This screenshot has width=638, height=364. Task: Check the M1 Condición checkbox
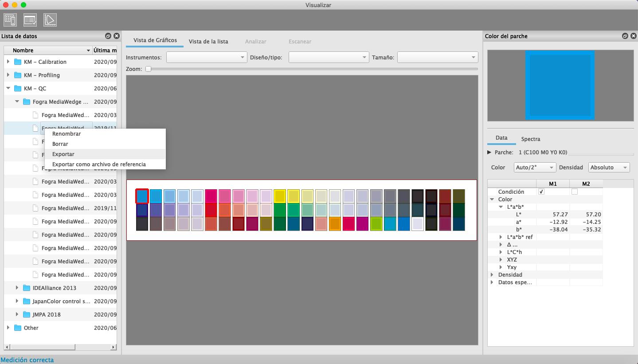tap(541, 192)
